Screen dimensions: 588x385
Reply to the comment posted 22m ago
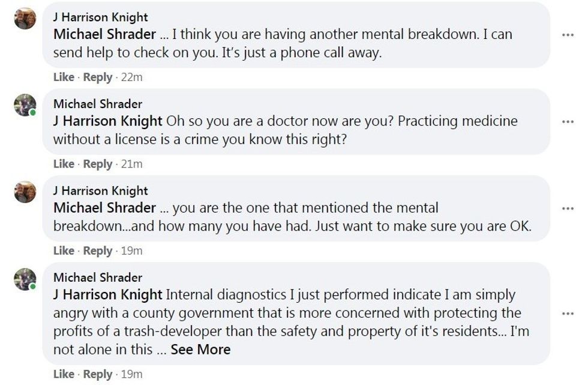coord(98,77)
